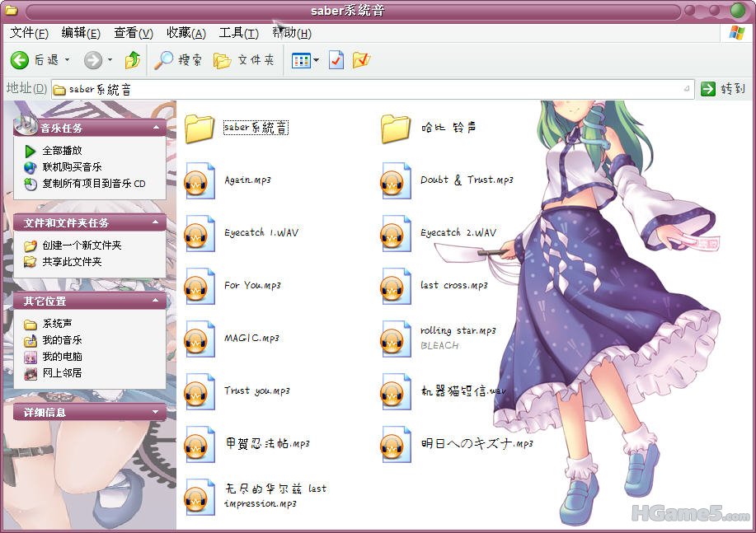Click the Forward arrow toolbar button

[x=93, y=60]
